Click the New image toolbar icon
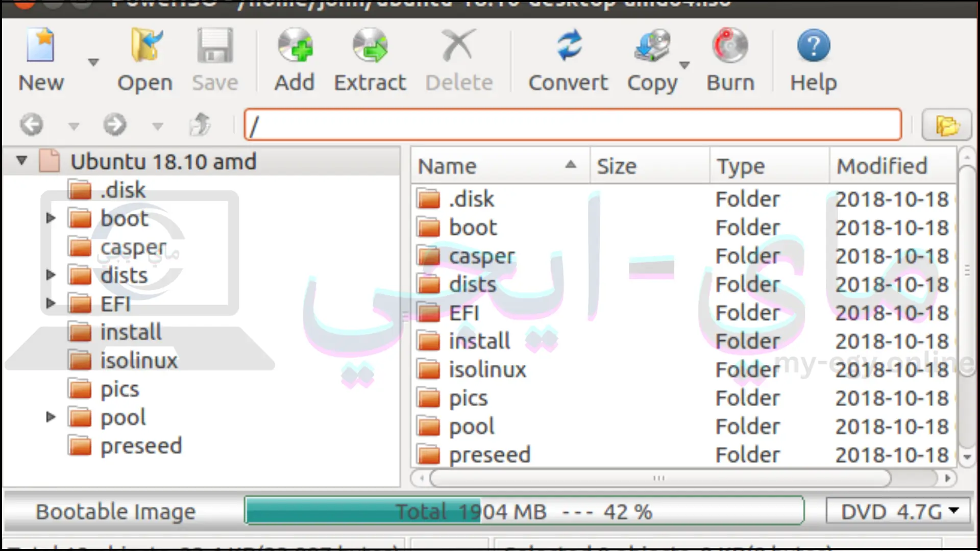The width and height of the screenshot is (980, 551). 41,45
